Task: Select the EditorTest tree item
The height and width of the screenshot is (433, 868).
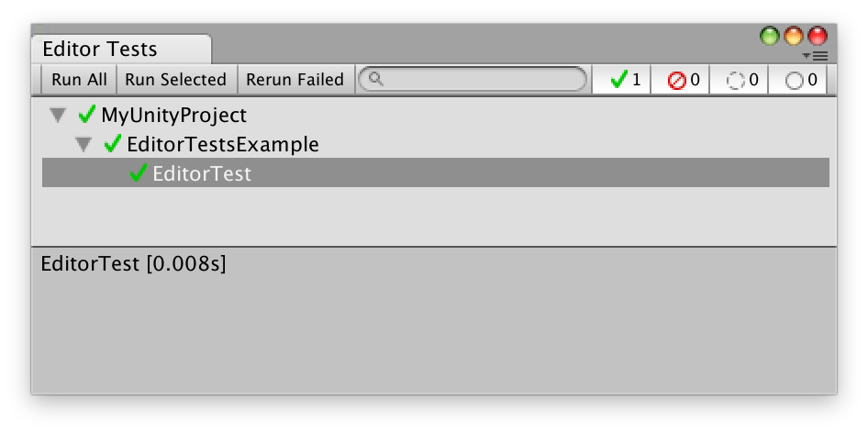Action: 202,173
